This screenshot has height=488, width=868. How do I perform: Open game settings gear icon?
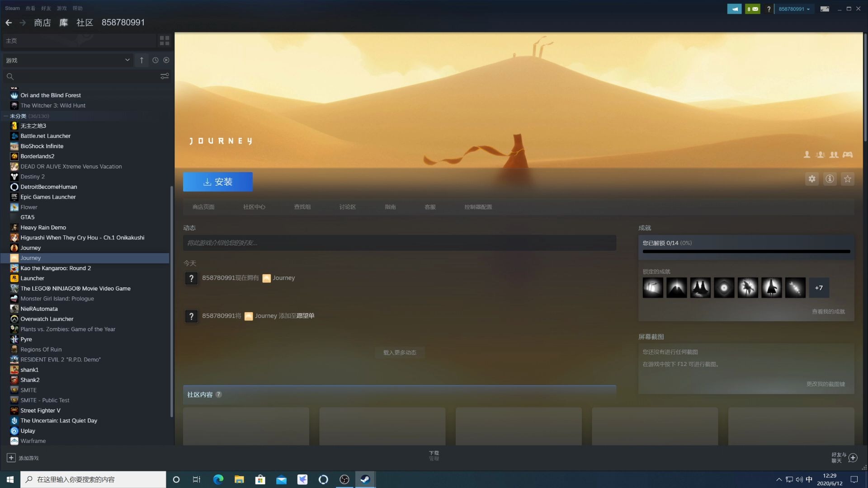coord(812,179)
